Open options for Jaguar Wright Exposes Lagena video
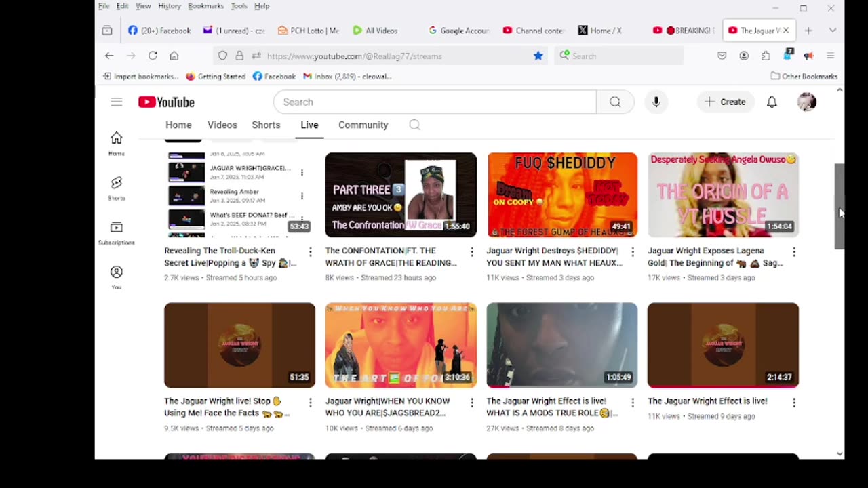Screen dimensions: 868x488 tap(794, 251)
